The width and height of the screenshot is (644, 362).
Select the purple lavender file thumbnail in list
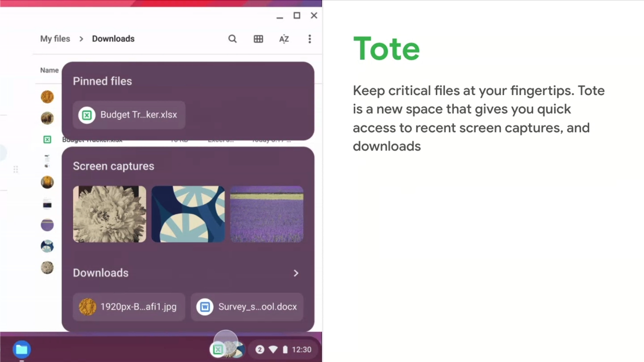tap(47, 225)
